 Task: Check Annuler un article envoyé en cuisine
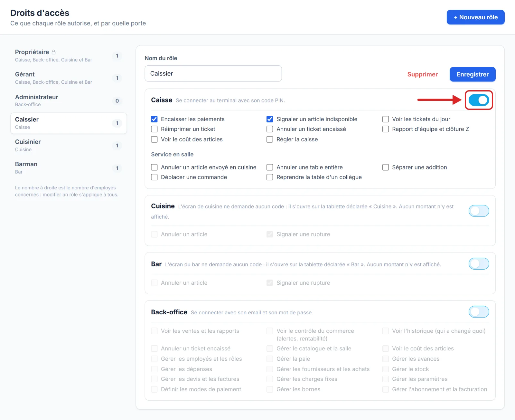tap(154, 167)
